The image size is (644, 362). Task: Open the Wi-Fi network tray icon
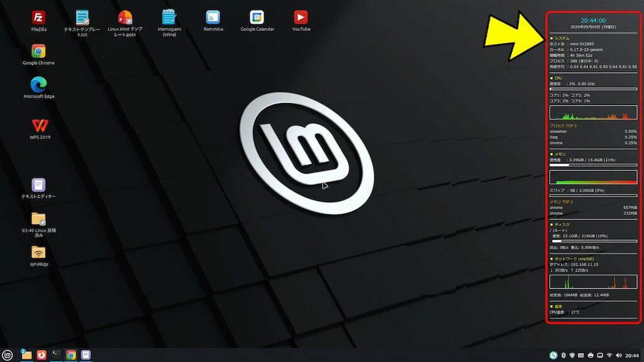click(x=609, y=356)
